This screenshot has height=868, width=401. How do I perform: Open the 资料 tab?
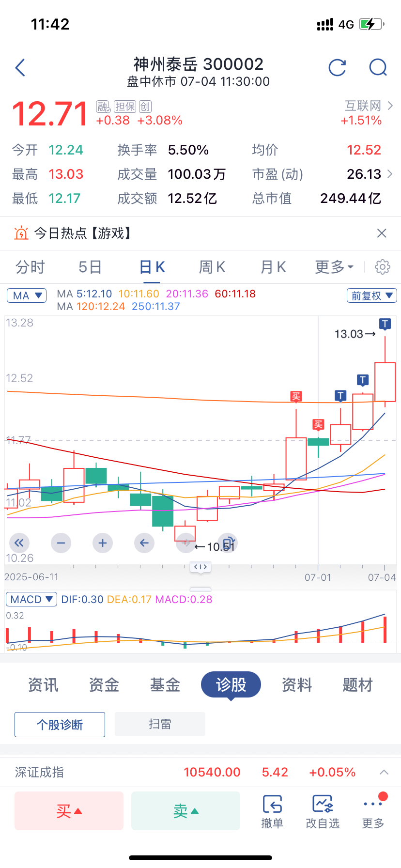click(297, 685)
